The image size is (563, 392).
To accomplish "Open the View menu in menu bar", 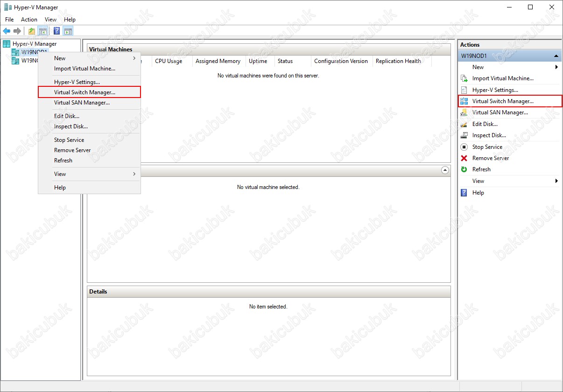I will (50, 20).
